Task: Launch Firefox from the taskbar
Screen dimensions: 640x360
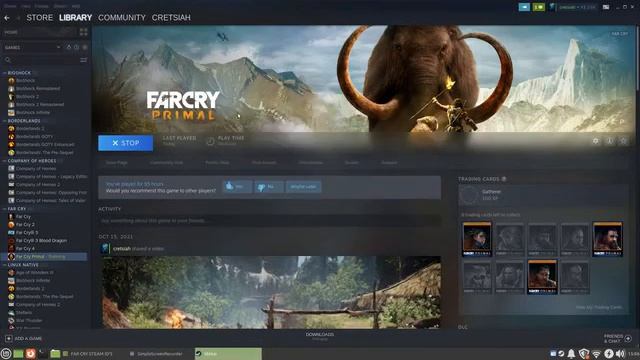Action: tap(31, 353)
